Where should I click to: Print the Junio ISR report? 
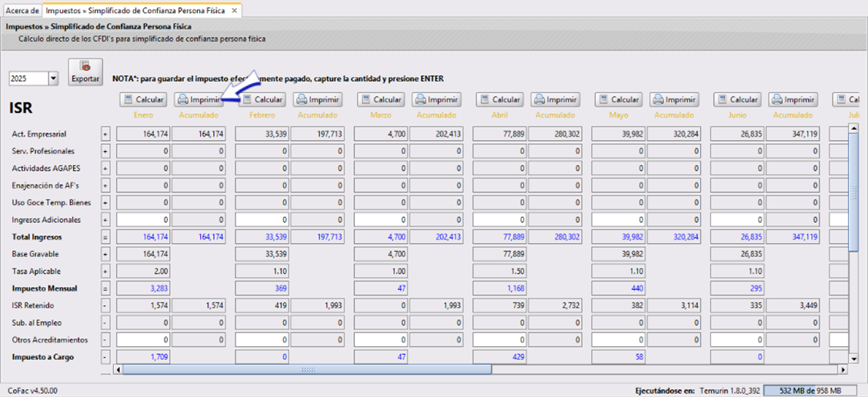[x=793, y=100]
